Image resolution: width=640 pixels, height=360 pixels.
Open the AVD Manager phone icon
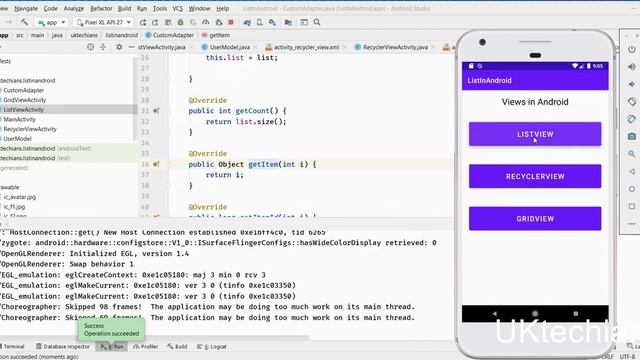[260, 22]
